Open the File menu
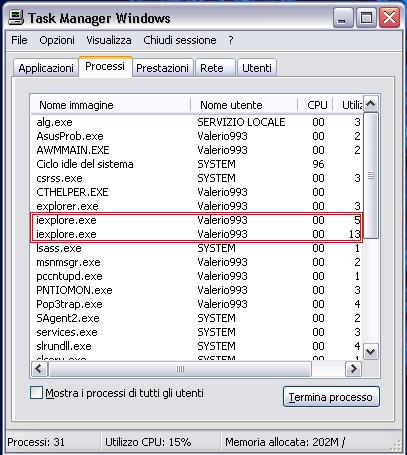Screen dimensions: 407x455 point(19,40)
